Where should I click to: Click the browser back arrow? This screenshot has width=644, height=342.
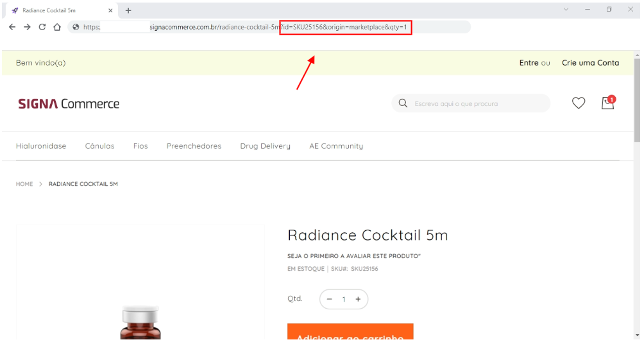12,27
